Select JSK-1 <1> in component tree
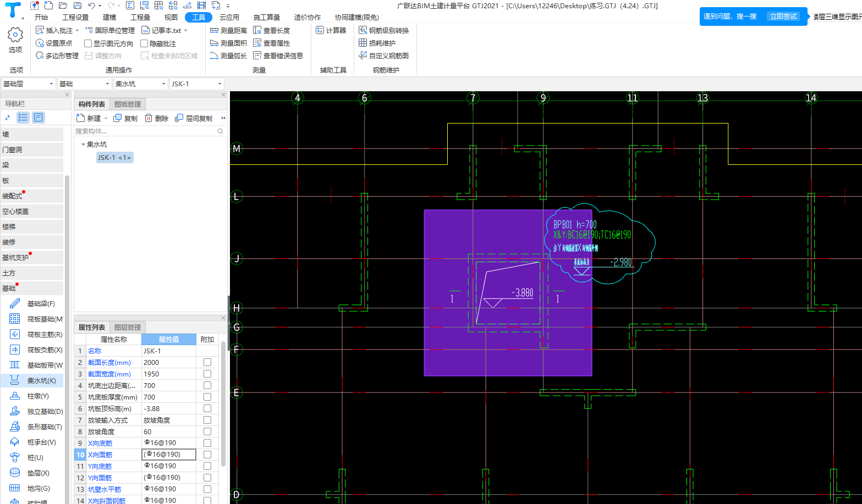This screenshot has height=504, width=862. (x=114, y=158)
